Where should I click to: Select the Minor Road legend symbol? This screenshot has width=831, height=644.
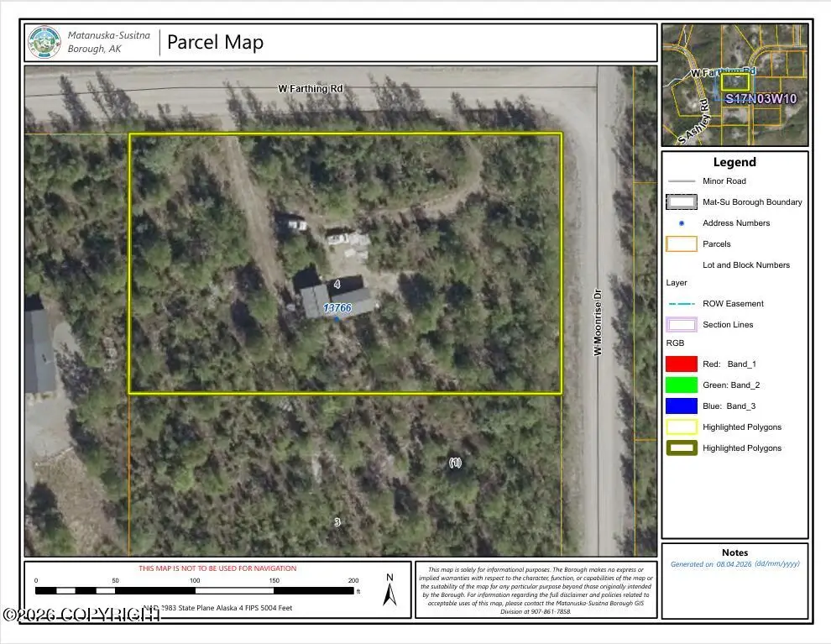click(680, 181)
